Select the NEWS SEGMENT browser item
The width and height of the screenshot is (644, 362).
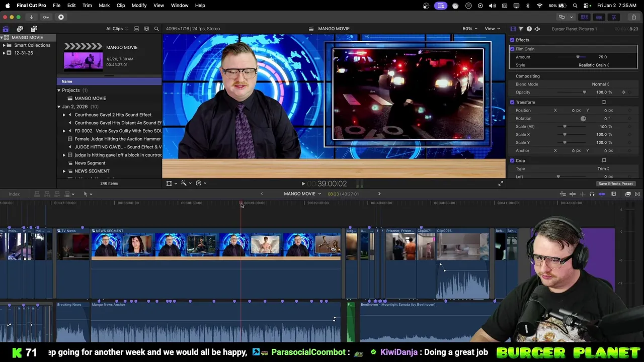[x=92, y=171]
